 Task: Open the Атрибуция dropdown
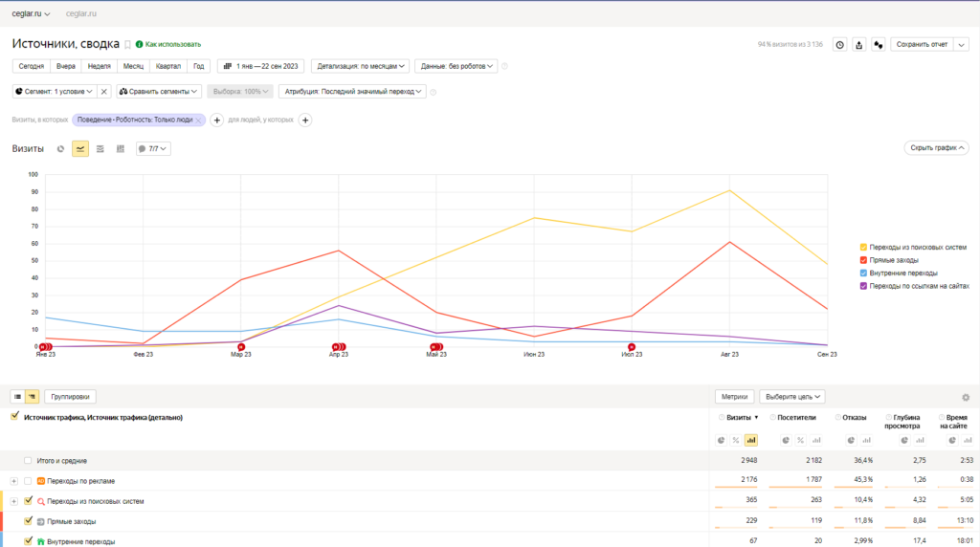point(352,91)
